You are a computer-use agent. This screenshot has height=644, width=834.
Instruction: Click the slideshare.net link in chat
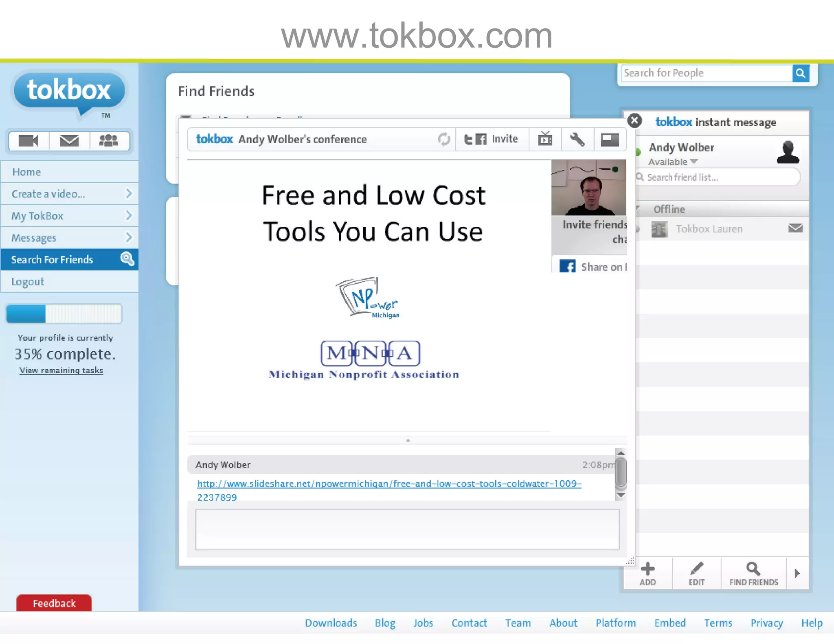(x=389, y=484)
